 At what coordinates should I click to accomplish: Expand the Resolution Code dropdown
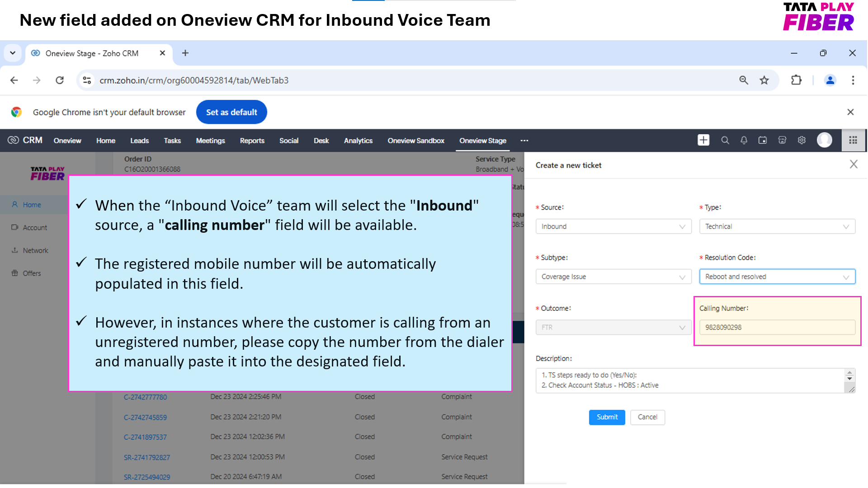pos(777,277)
